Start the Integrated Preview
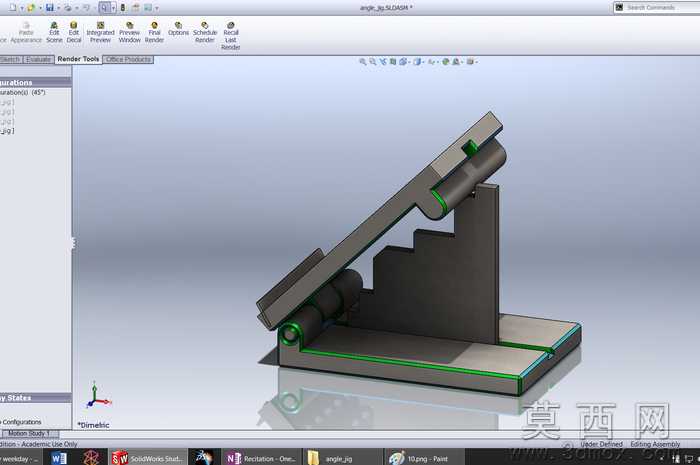This screenshot has height=465, width=700. point(100,32)
